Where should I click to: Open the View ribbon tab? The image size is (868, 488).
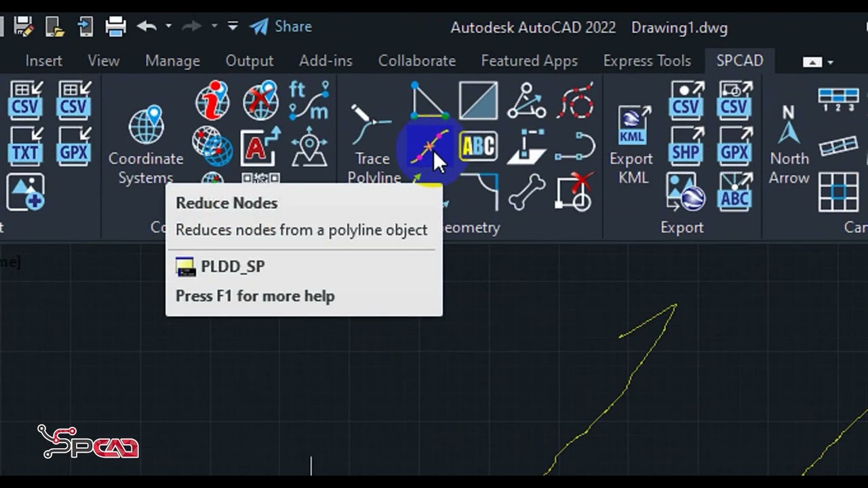tap(104, 60)
